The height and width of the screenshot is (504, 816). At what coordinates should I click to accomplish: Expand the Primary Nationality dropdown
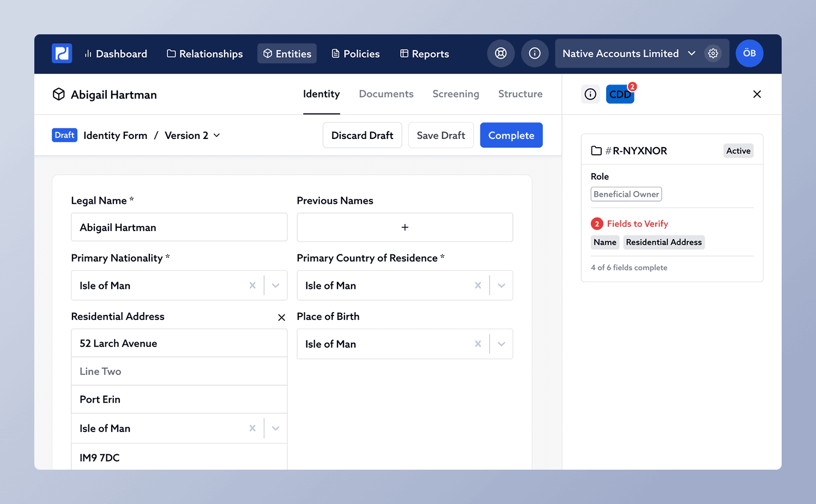276,286
